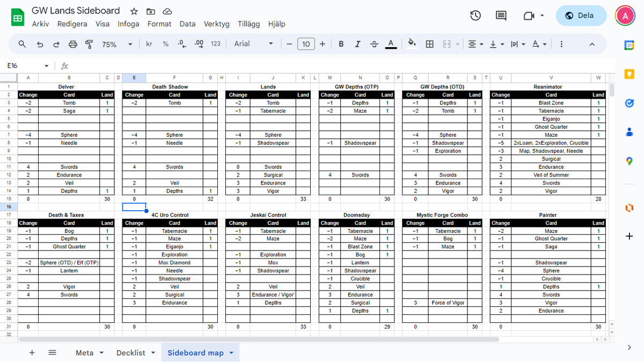
Task: Toggle bold formatting
Action: 341,44
